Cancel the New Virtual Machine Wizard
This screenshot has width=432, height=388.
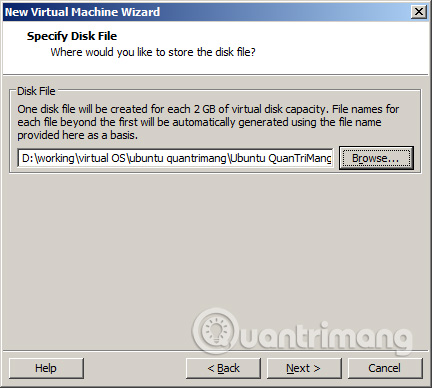click(x=385, y=368)
